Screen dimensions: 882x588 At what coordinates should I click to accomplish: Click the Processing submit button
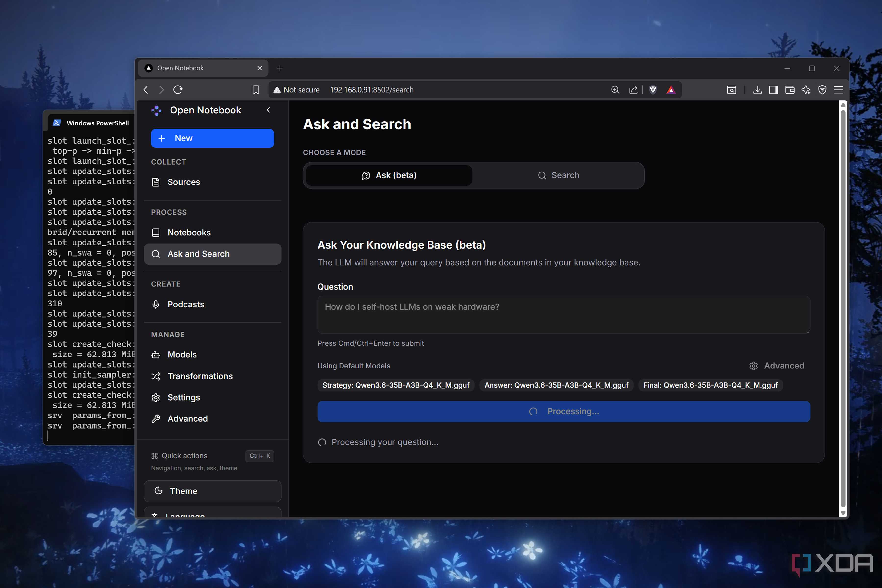564,411
